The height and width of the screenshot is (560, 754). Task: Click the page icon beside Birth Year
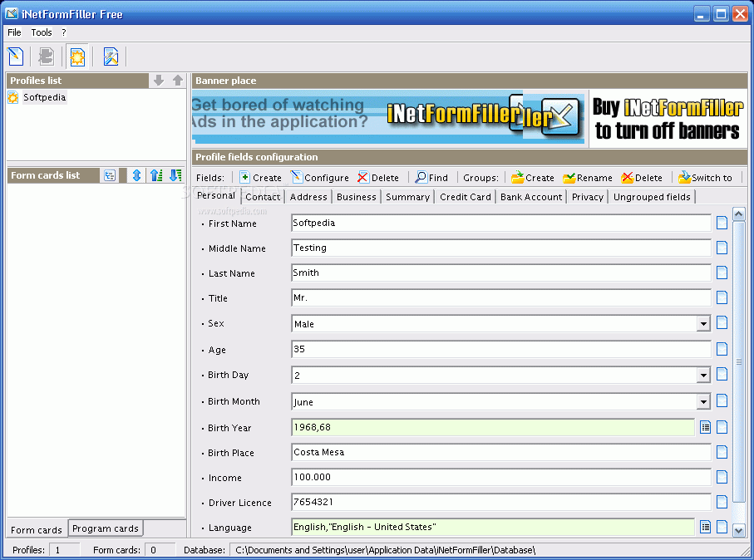(x=722, y=427)
